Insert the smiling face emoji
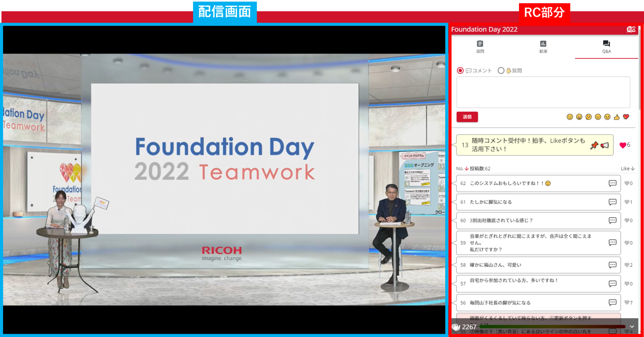The image size is (644, 337). tap(570, 117)
